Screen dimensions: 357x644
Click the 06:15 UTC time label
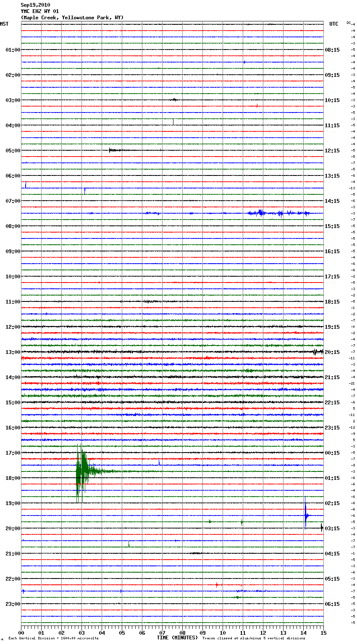pyautogui.click(x=332, y=604)
